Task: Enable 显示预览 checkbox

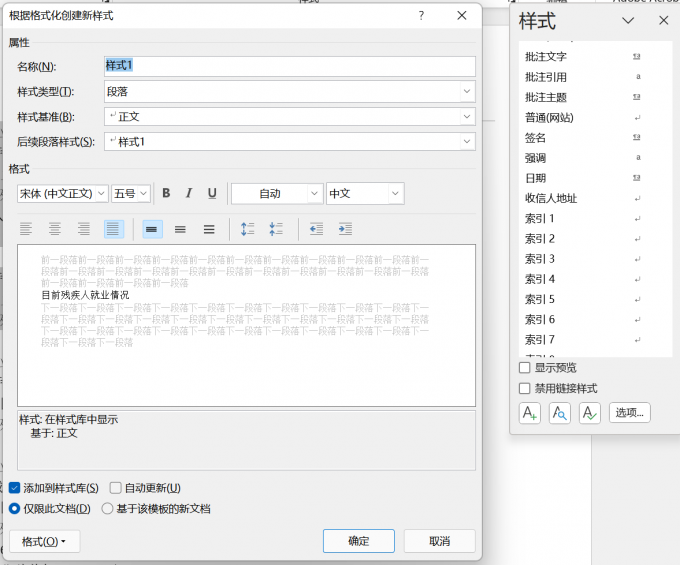Action: (524, 368)
